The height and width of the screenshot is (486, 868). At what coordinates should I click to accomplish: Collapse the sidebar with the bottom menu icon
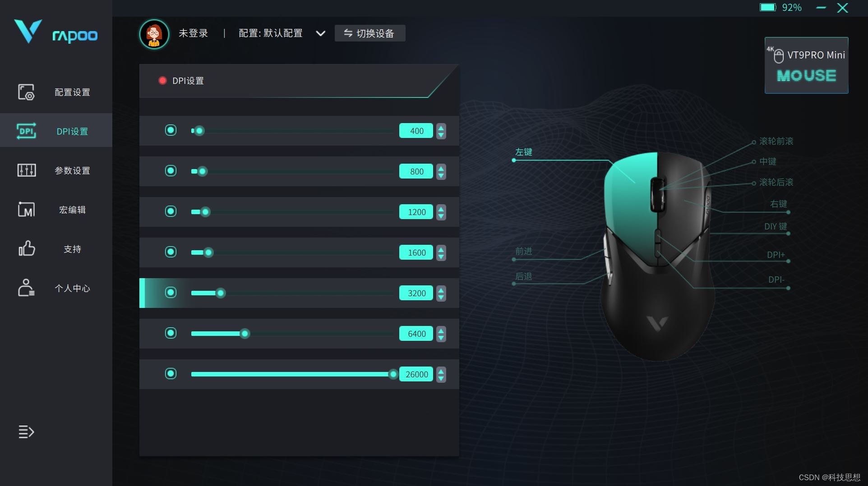coord(26,432)
